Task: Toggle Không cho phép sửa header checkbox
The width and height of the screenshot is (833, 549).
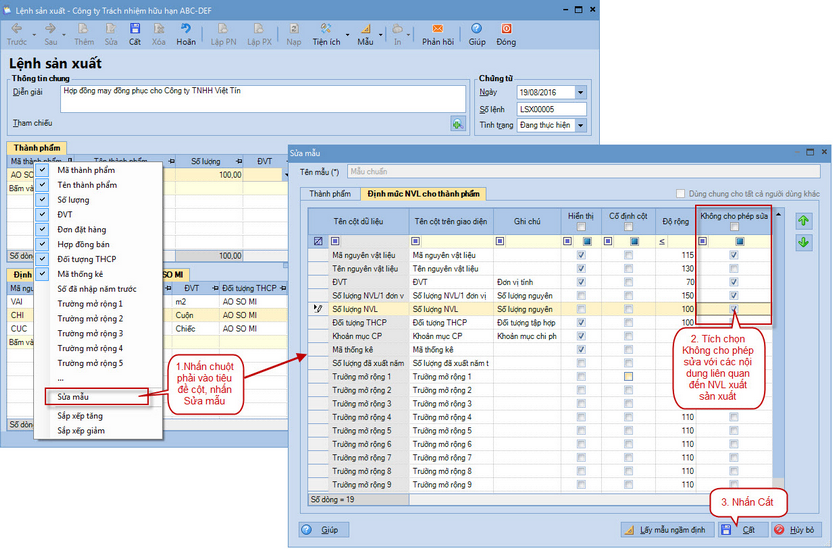Action: click(x=734, y=227)
